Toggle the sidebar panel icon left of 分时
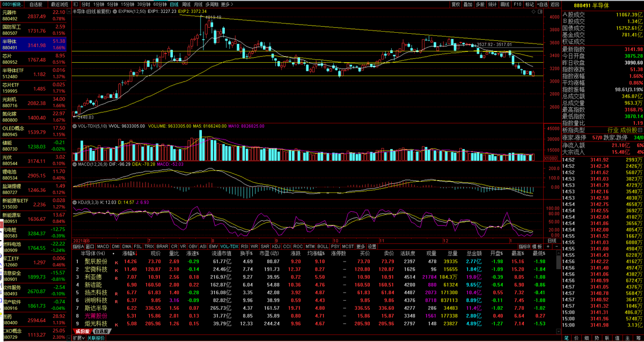Image resolution: width=644 pixels, height=342 pixels. click(x=75, y=4)
